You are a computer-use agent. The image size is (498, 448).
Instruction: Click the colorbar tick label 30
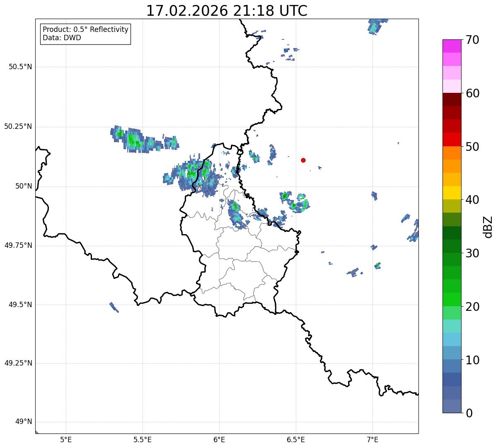pos(472,253)
